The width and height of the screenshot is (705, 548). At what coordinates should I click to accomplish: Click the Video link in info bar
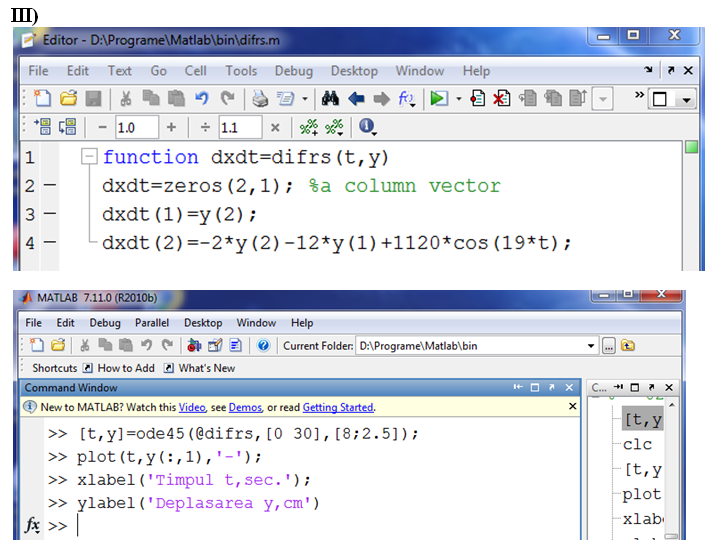pyautogui.click(x=192, y=407)
